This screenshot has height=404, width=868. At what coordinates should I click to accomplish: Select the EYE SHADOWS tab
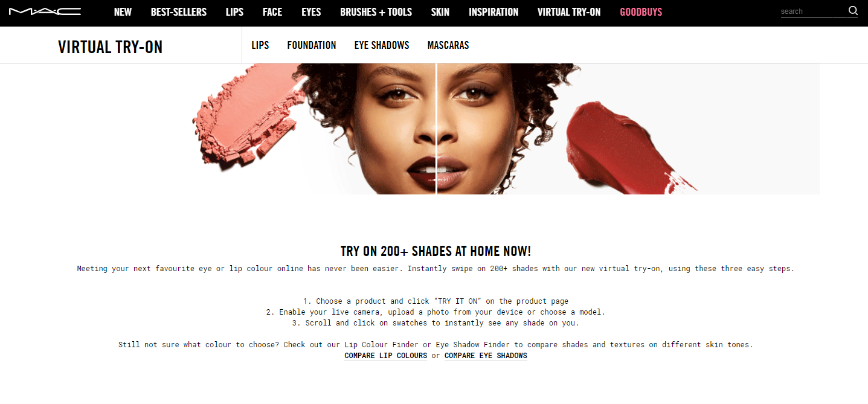click(382, 45)
